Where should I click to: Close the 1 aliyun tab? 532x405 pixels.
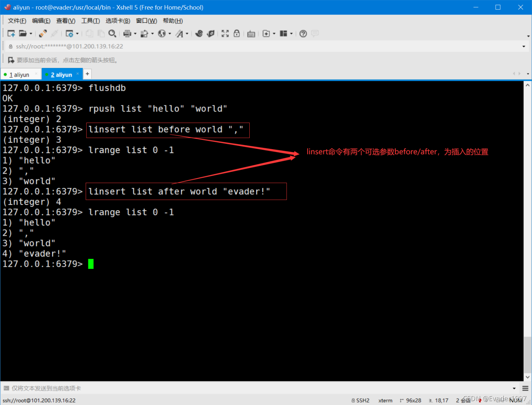click(x=36, y=74)
